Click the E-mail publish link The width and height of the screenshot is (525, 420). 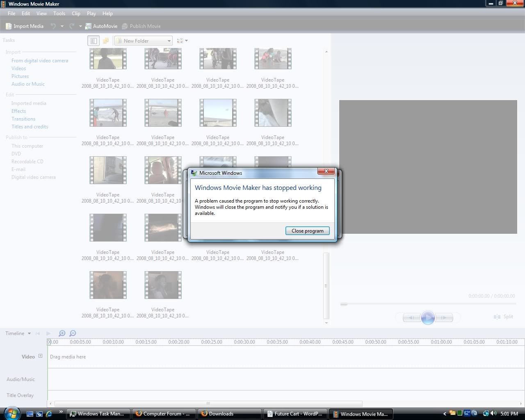(x=18, y=169)
